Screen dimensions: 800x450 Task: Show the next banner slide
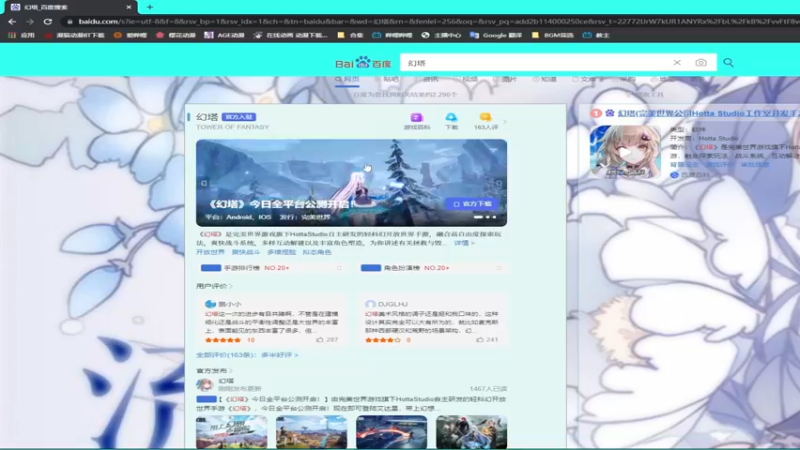[x=498, y=183]
